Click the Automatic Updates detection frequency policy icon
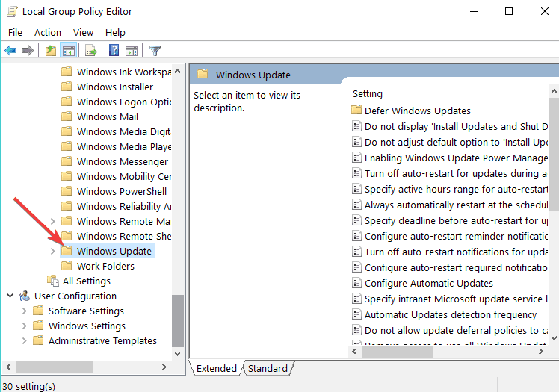 (356, 314)
